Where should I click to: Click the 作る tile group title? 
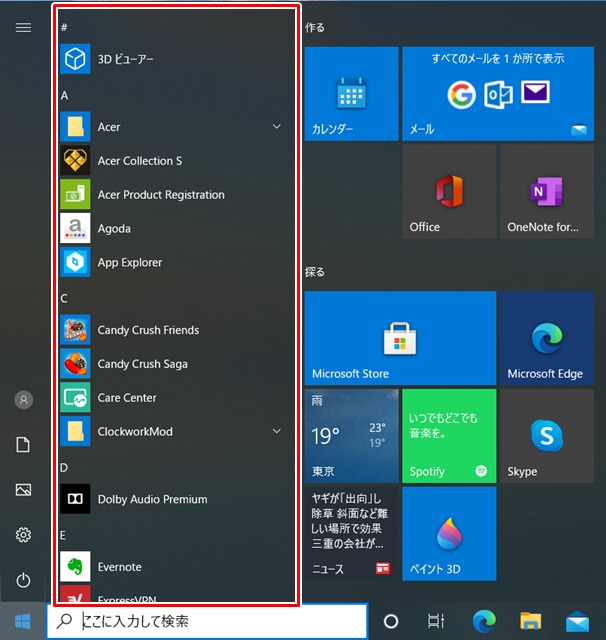[x=315, y=27]
